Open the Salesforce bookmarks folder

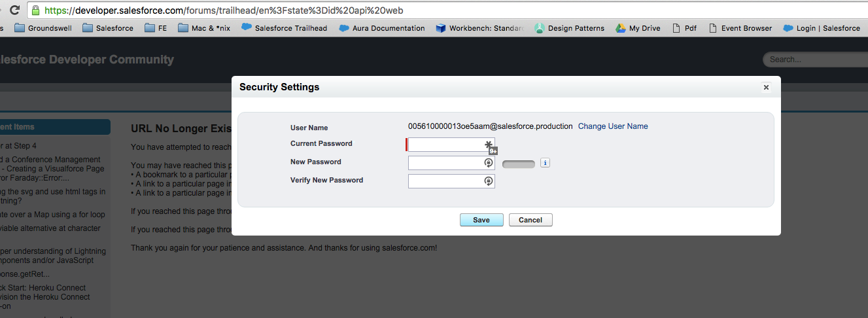(108, 28)
